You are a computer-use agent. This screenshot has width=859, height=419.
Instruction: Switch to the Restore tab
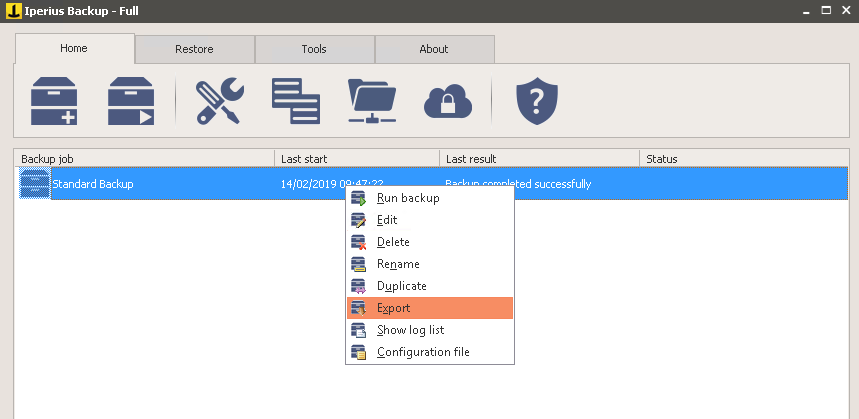[x=194, y=49]
